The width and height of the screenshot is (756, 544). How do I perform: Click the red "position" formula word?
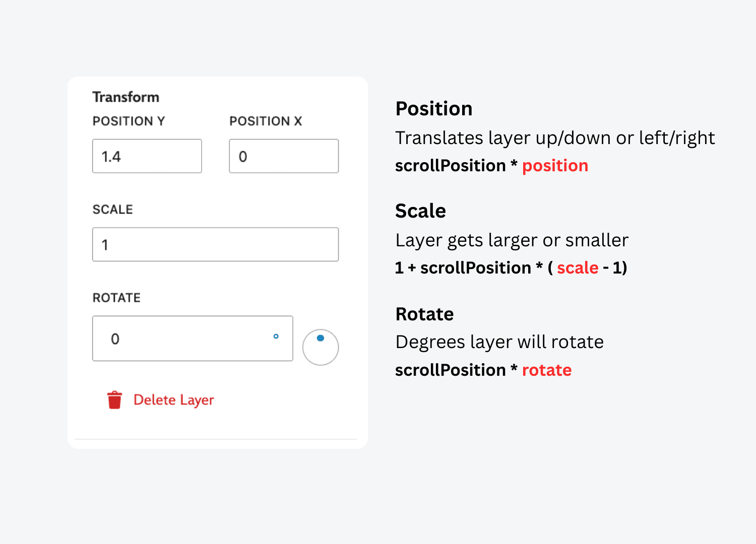click(x=555, y=166)
